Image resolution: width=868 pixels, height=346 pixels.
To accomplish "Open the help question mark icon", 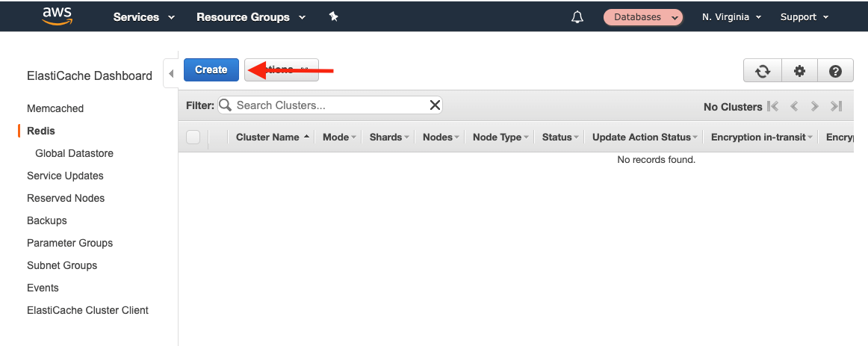I will click(835, 71).
